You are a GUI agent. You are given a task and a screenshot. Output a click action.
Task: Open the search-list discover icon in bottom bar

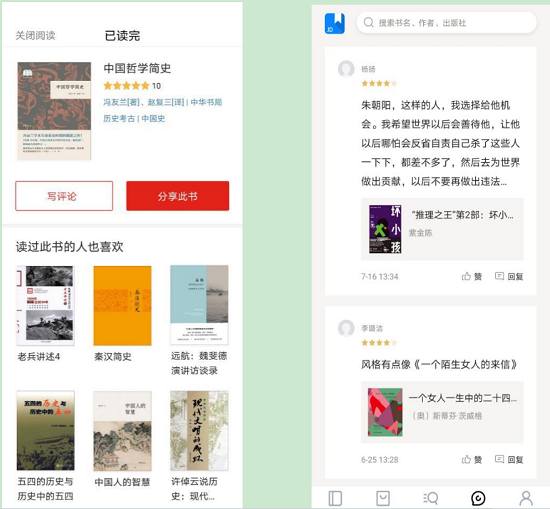(x=430, y=498)
